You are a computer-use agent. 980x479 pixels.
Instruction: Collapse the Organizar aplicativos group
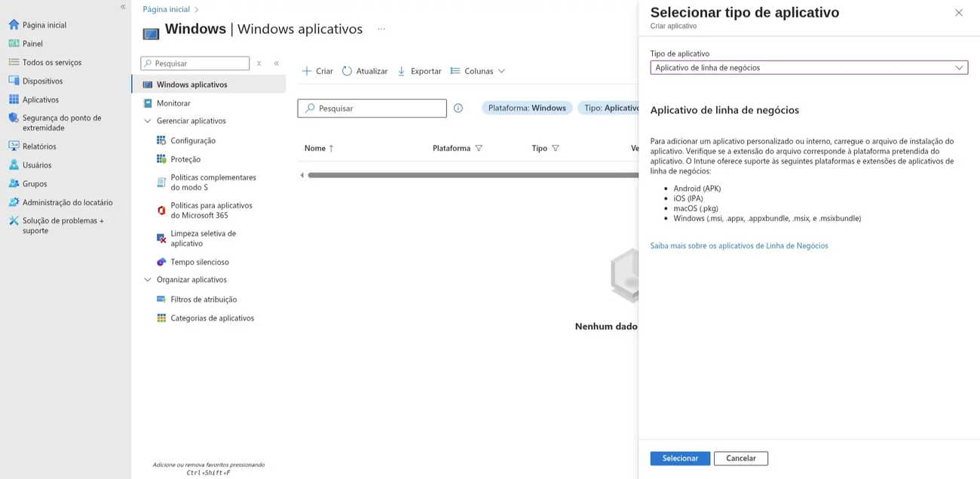point(148,279)
